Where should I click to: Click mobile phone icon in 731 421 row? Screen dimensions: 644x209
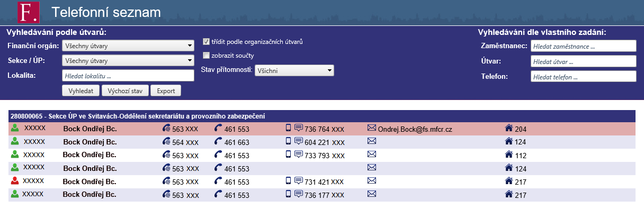(x=289, y=181)
